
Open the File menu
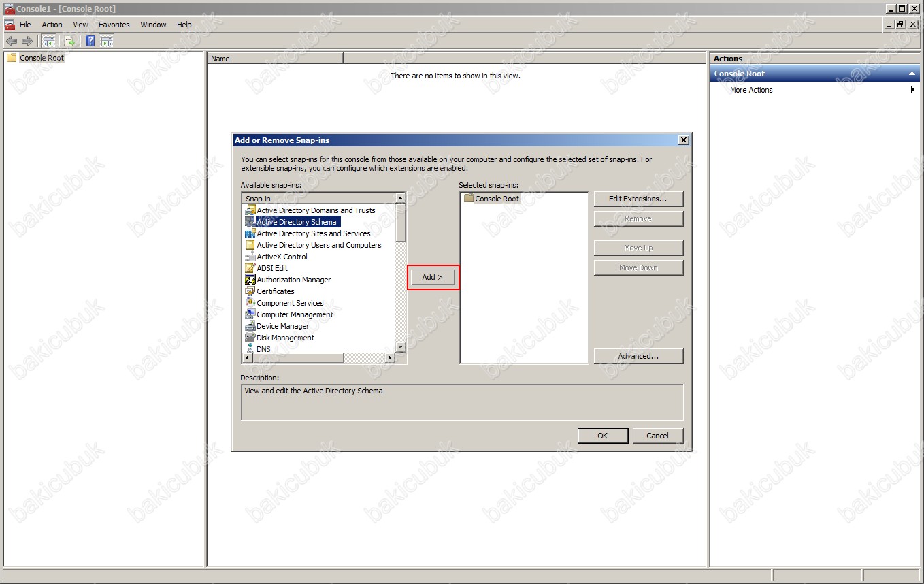25,25
